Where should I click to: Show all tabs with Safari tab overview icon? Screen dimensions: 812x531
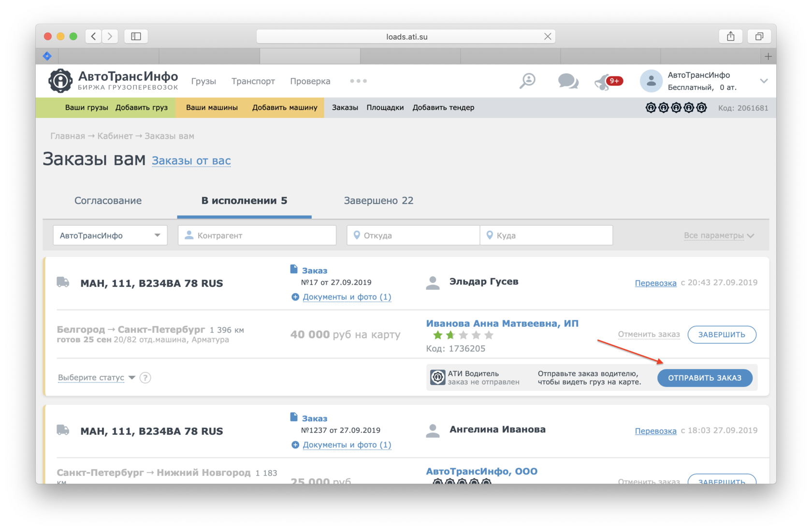click(x=759, y=36)
